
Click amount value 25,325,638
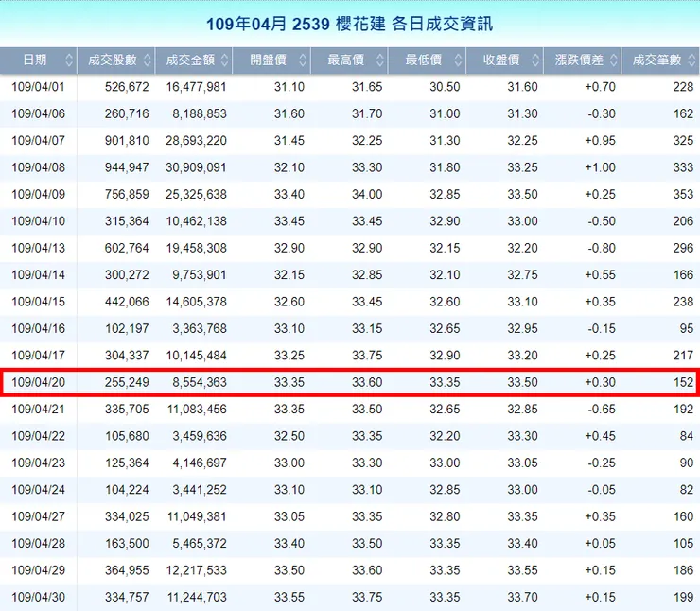(x=196, y=194)
